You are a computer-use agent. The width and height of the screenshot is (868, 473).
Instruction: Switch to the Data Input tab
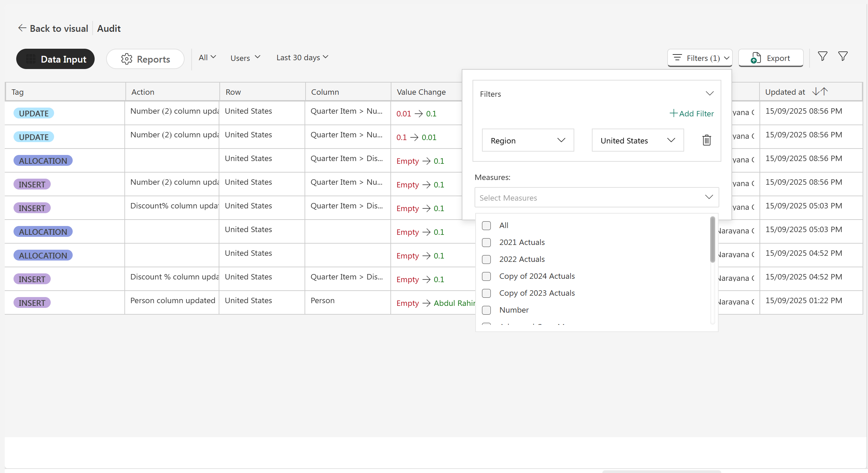click(x=55, y=59)
